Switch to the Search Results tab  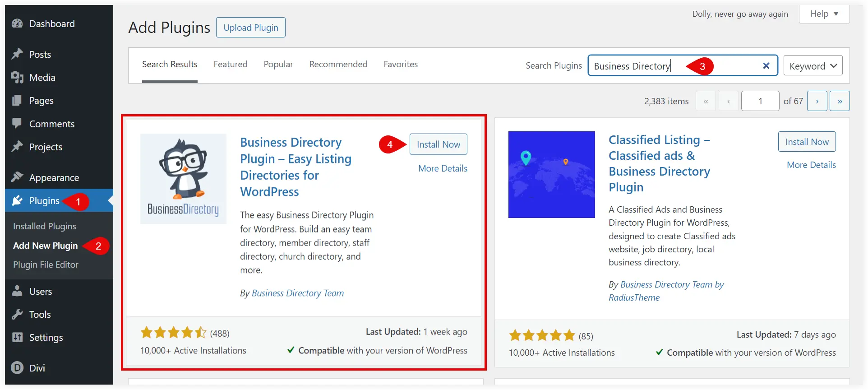click(170, 64)
